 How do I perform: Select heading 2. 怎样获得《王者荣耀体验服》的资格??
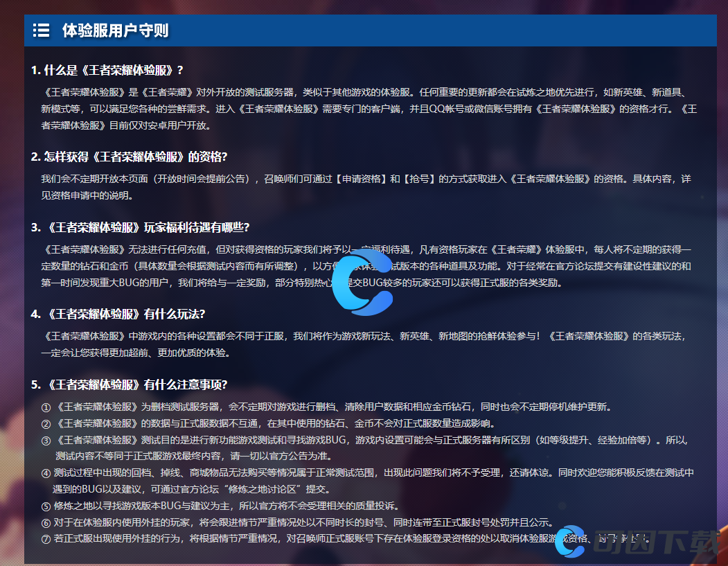pos(129,157)
